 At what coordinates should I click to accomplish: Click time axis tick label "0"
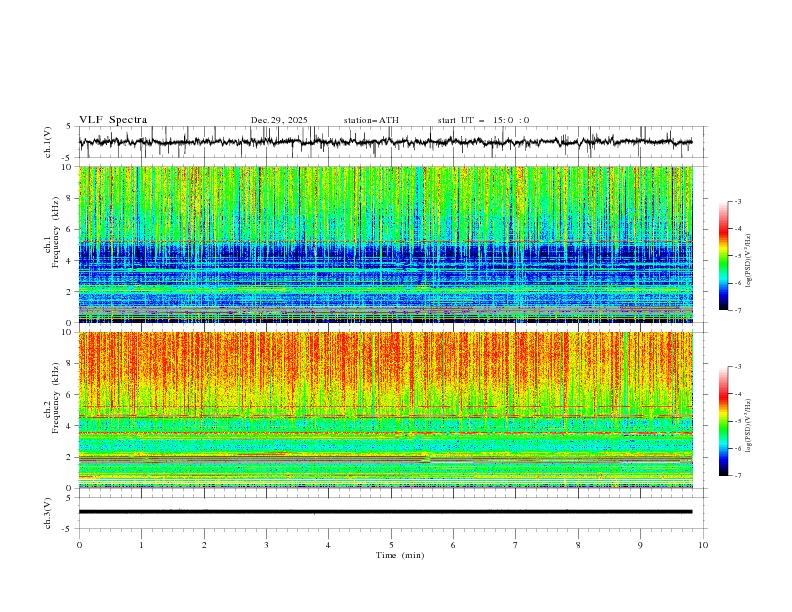click(x=79, y=545)
